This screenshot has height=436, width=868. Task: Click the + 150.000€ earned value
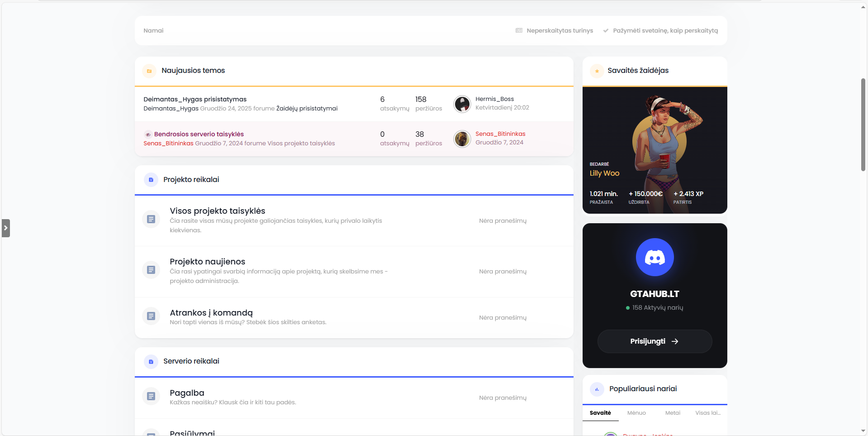pos(645,194)
